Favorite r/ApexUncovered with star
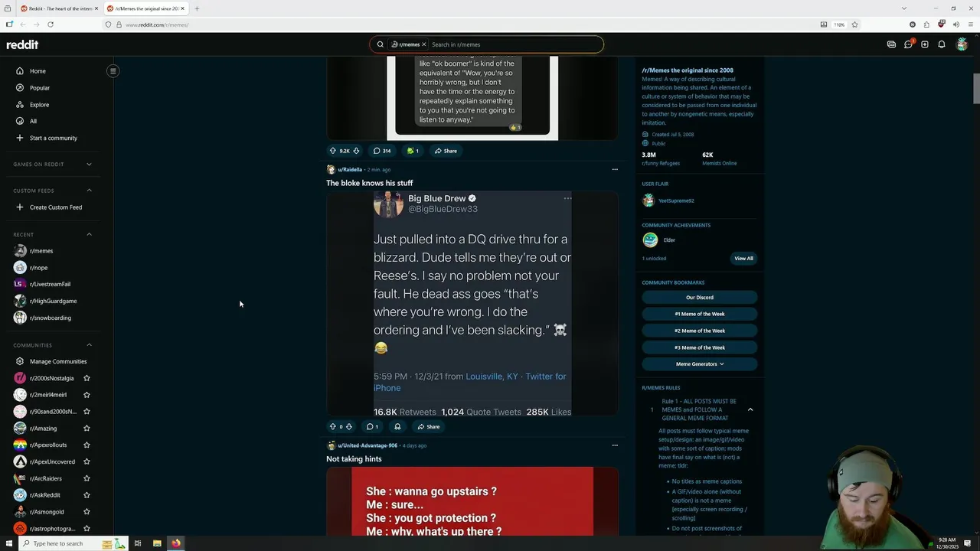 click(87, 461)
